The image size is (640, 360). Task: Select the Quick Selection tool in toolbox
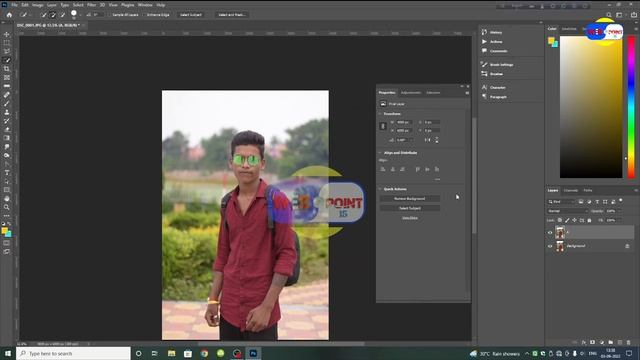coord(7,60)
